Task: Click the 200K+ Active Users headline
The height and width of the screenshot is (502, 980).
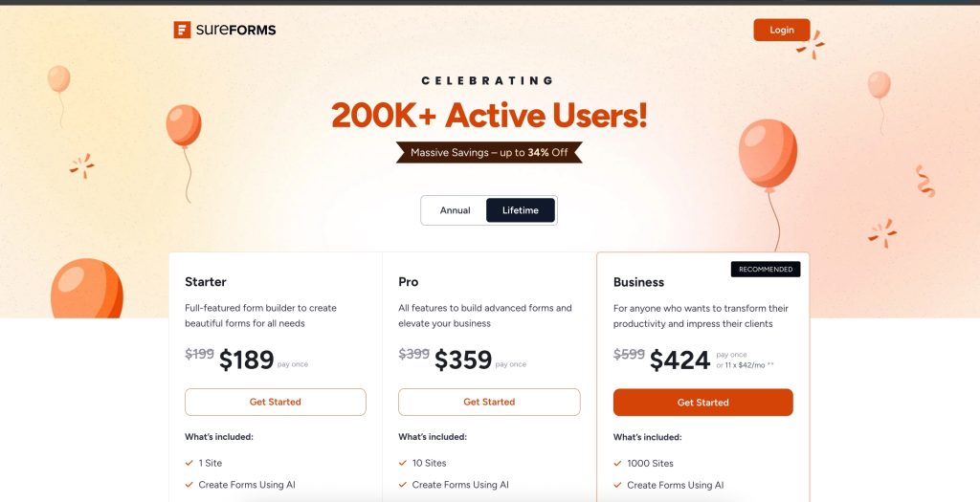Action: click(x=489, y=117)
